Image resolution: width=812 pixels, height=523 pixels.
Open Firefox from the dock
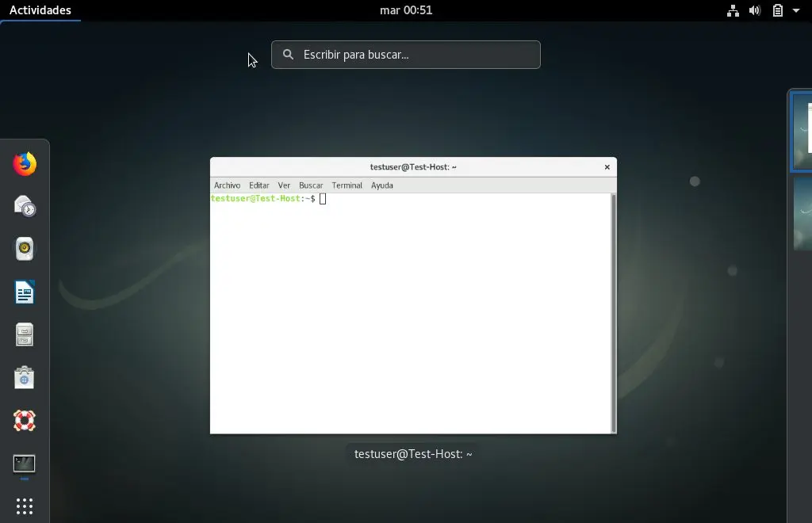[24, 164]
